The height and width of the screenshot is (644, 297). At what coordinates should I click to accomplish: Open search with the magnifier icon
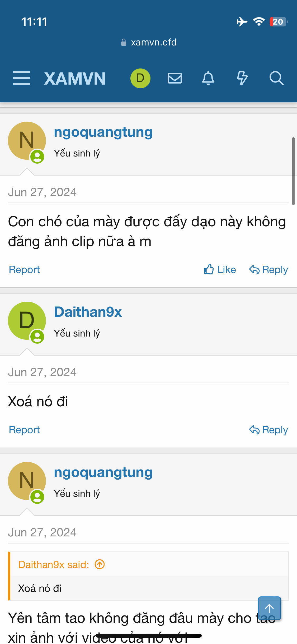click(276, 78)
